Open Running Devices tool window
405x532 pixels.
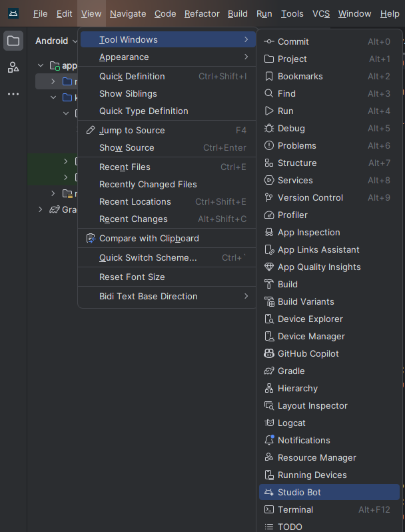pyautogui.click(x=329, y=475)
